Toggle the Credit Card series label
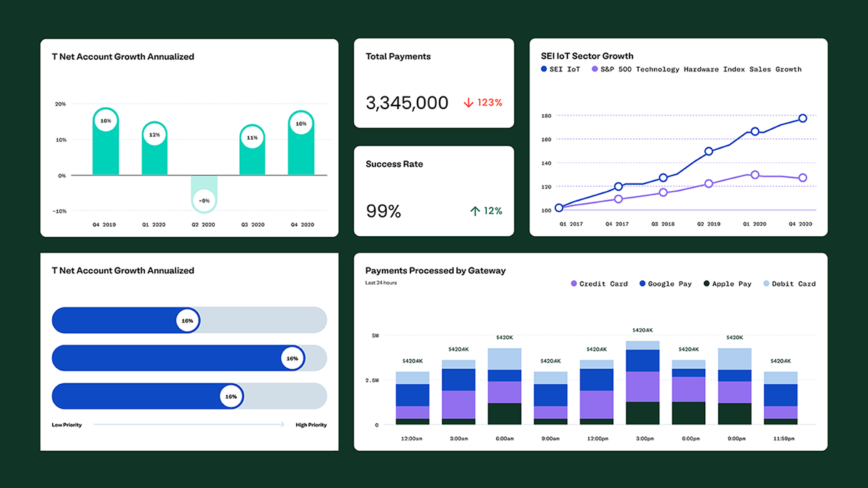Screen dimensions: 868x488 point(603,284)
